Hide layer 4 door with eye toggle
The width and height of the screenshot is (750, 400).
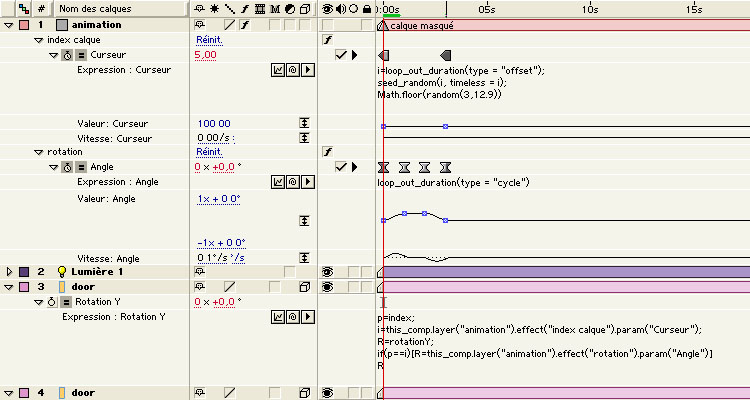click(328, 393)
